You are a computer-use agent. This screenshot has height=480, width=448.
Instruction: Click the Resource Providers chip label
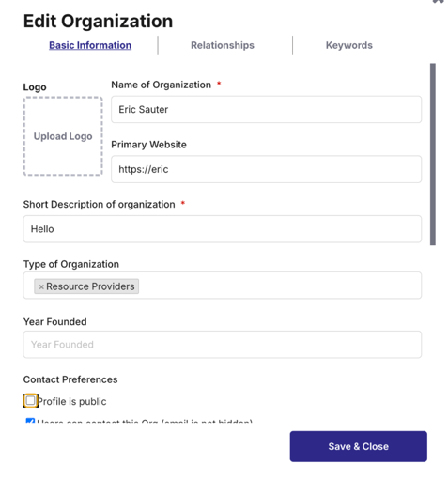[90, 286]
